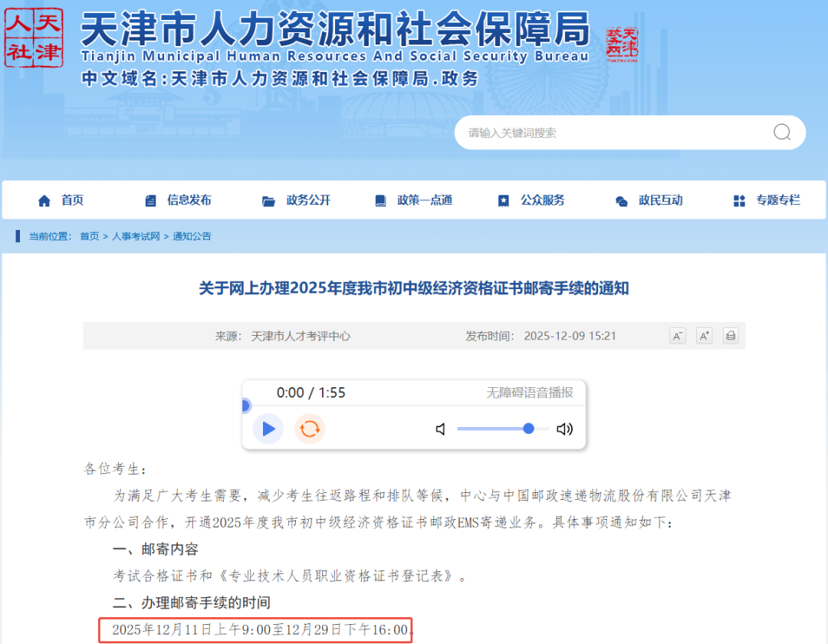Click the 人事考试网 breadcrumb link

pyautogui.click(x=136, y=236)
